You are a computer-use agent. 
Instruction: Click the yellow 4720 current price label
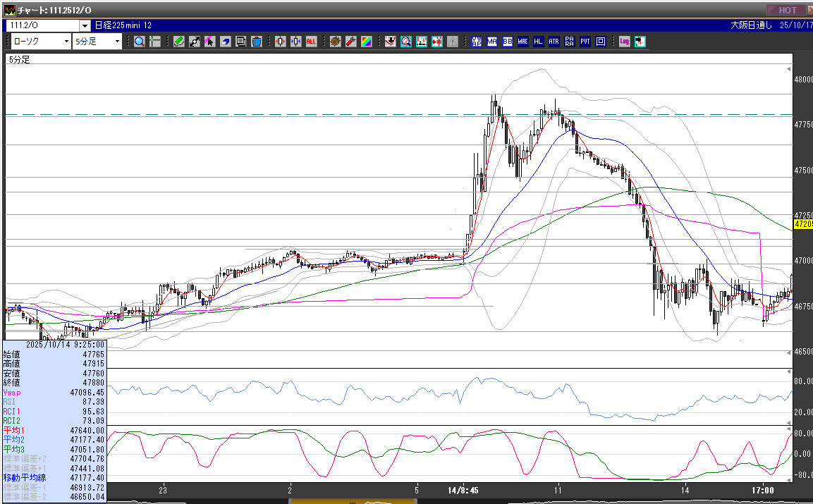[x=803, y=224]
